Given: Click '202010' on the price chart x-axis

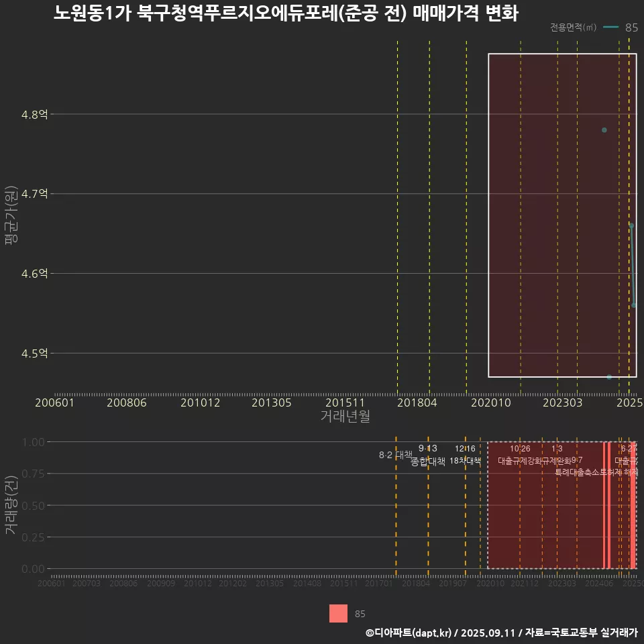Looking at the screenshot, I should (x=491, y=402).
